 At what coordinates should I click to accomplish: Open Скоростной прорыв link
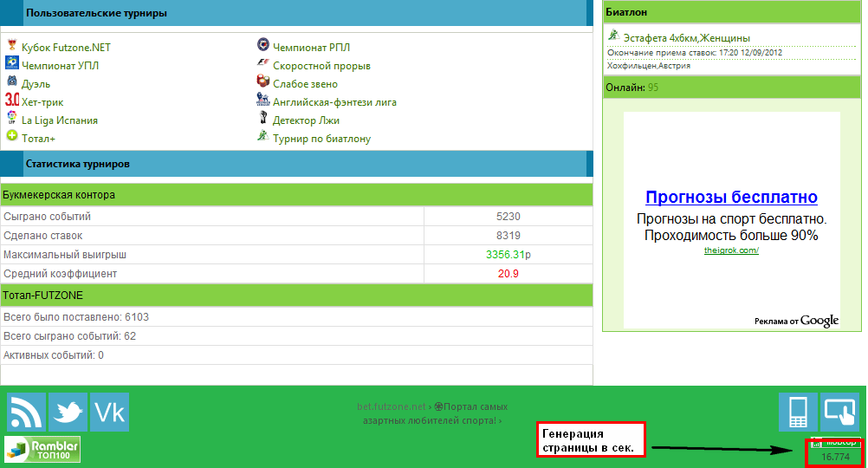tap(321, 66)
